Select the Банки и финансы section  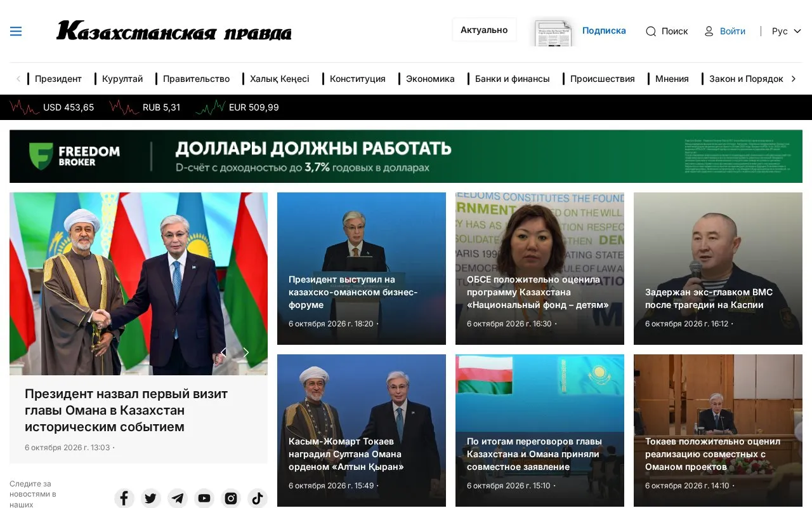[513, 79]
